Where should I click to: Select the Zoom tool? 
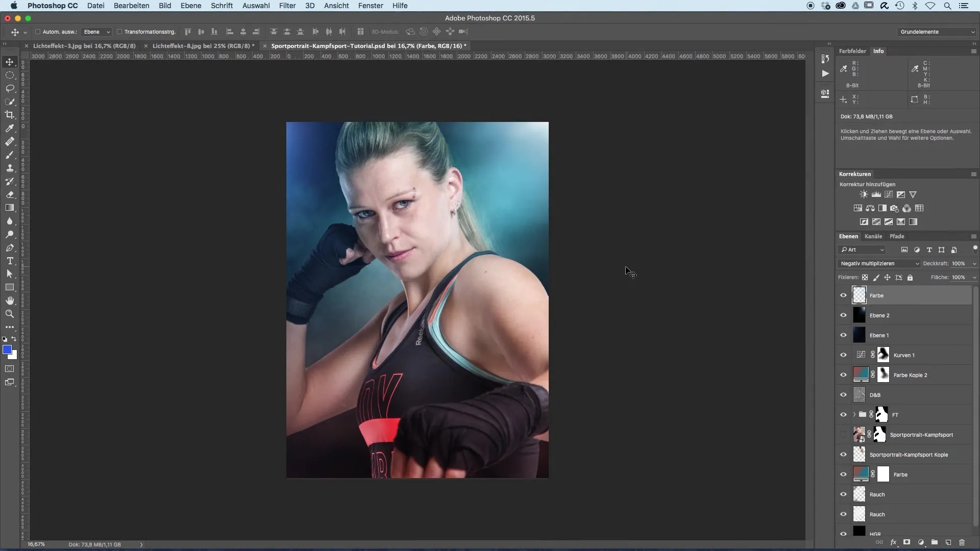point(10,314)
